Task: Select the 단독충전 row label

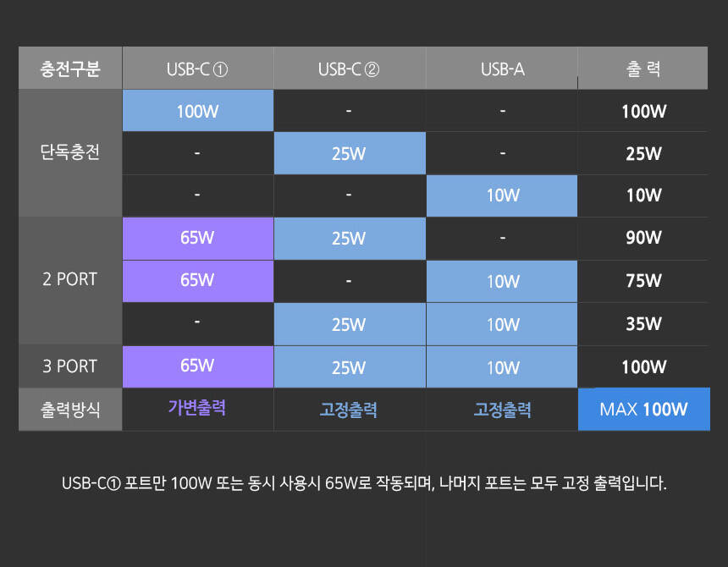Action: (x=70, y=153)
